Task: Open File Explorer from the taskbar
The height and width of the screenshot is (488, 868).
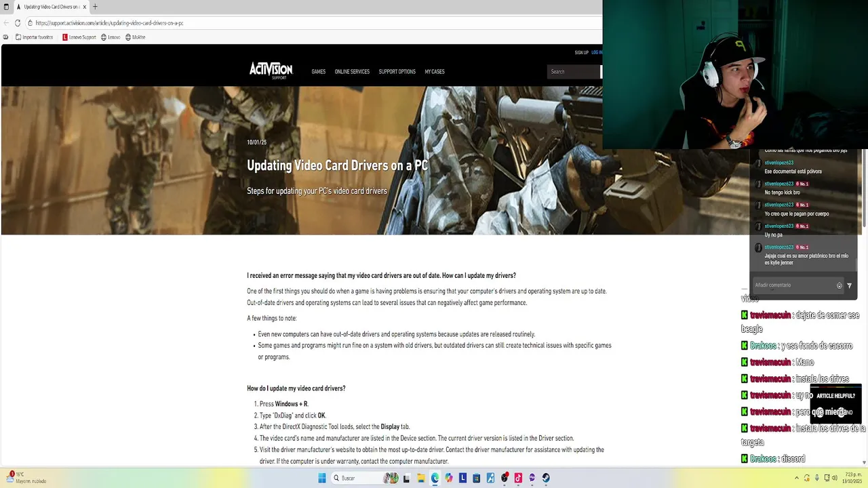Action: (x=420, y=478)
